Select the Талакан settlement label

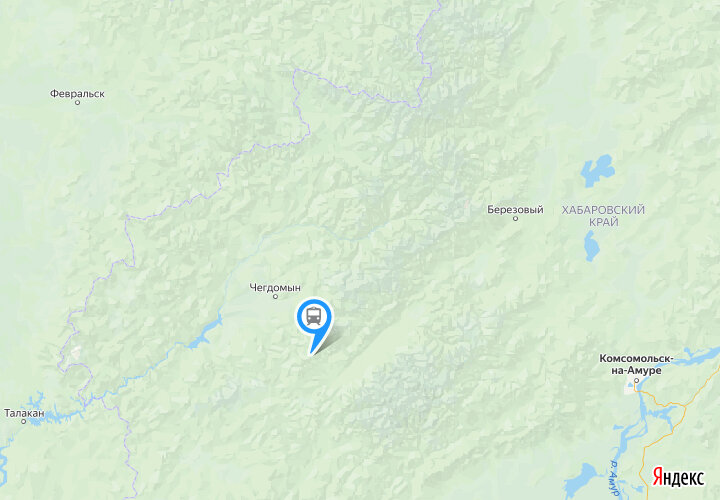(x=24, y=413)
